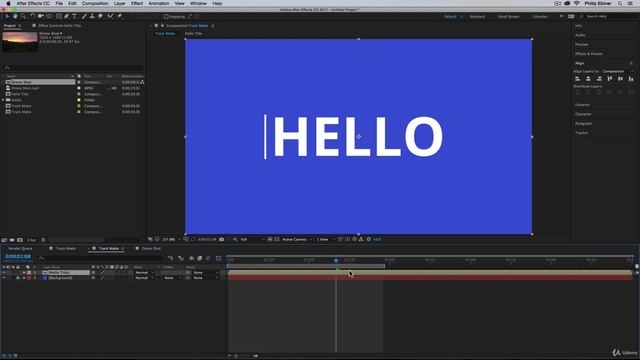
Task: Open the Composition menu
Action: coord(95,3)
